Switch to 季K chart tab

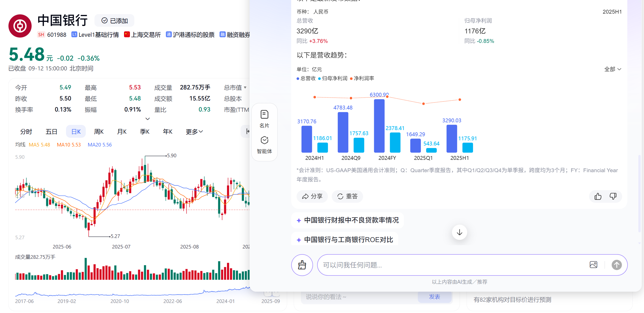[x=145, y=132]
